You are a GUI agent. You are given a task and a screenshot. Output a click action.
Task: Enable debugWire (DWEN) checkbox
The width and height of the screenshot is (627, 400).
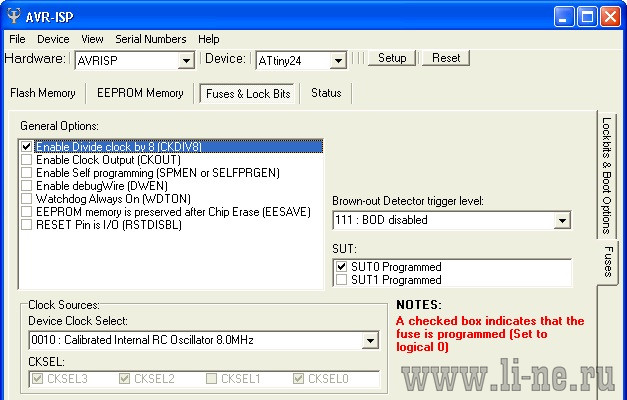pos(26,186)
